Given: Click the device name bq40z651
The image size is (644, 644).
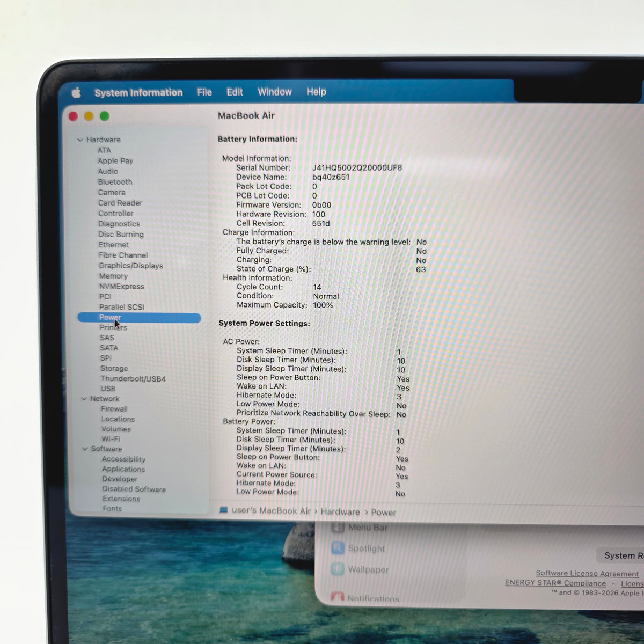Looking at the screenshot, I should click(331, 177).
